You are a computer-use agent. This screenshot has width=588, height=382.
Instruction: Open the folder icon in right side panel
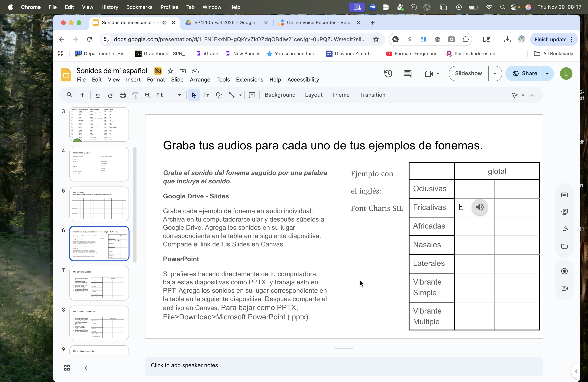(x=564, y=246)
